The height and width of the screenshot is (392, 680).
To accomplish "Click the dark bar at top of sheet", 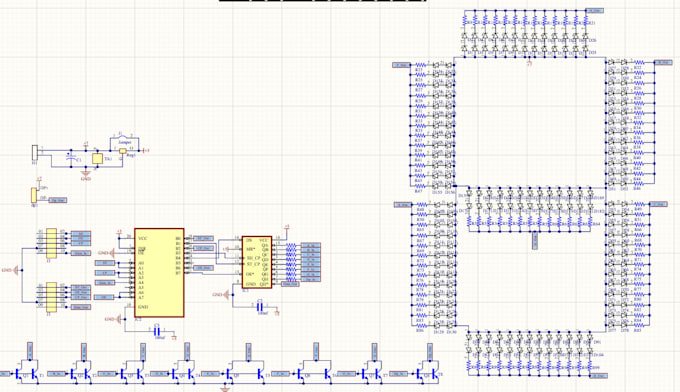I will coord(323,1).
